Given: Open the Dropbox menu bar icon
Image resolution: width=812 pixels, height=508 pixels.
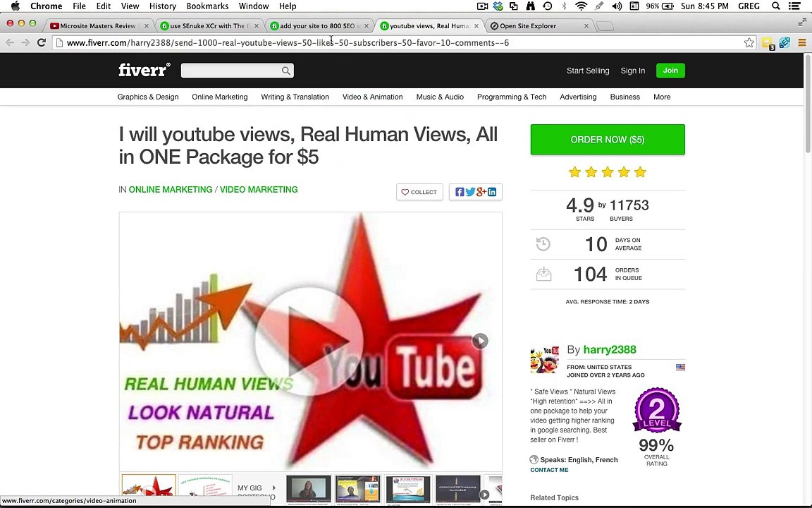Looking at the screenshot, I should coord(498,6).
